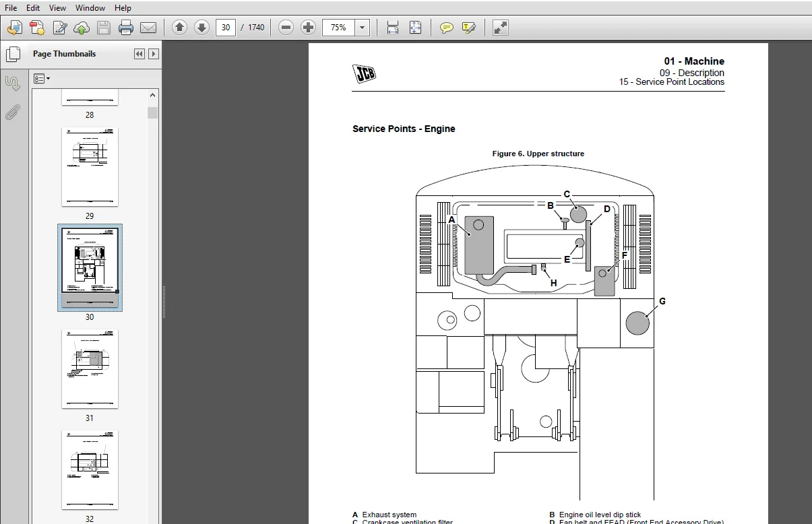Select the page 31 thumbnail
The image size is (812, 524).
(90, 368)
